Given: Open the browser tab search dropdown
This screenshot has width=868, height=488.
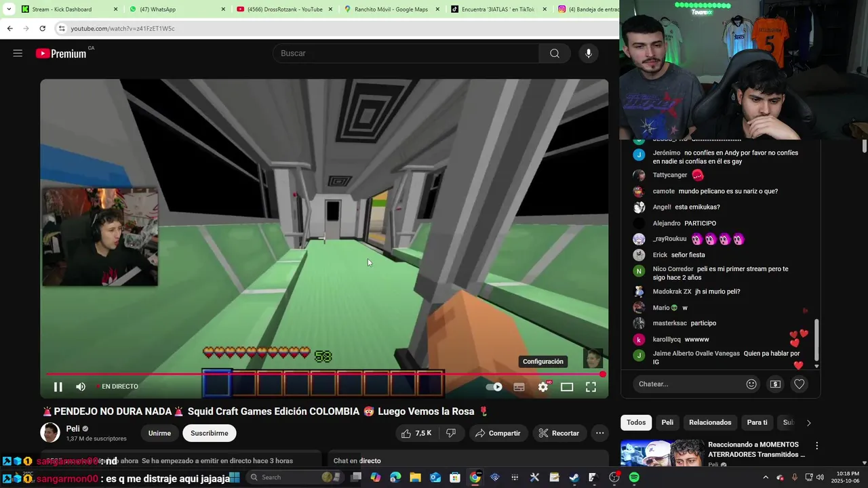Looking at the screenshot, I should tap(9, 9).
